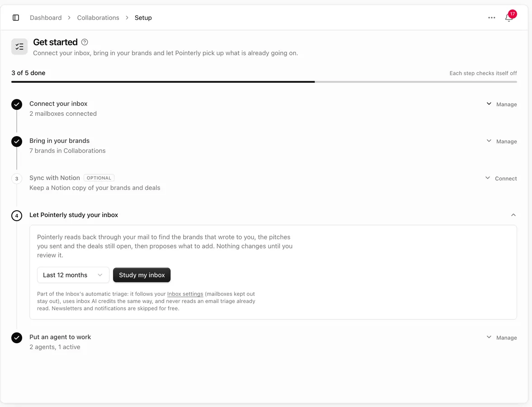Image resolution: width=532 pixels, height=407 pixels.
Task: Click the Let Pointerly study your inbox title
Action: pyautogui.click(x=74, y=215)
